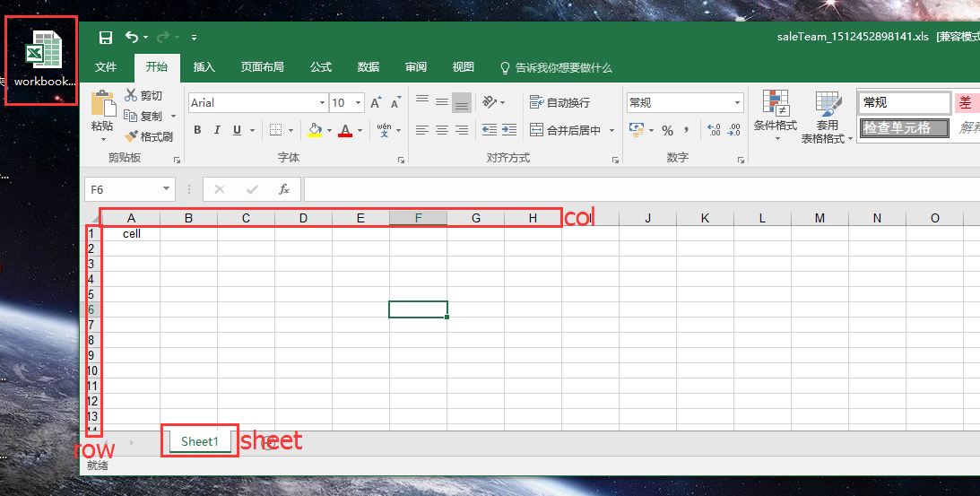Viewport: 980px width, 496px height.
Task: Select the Format Painter (格式刷) tool
Action: click(x=149, y=137)
